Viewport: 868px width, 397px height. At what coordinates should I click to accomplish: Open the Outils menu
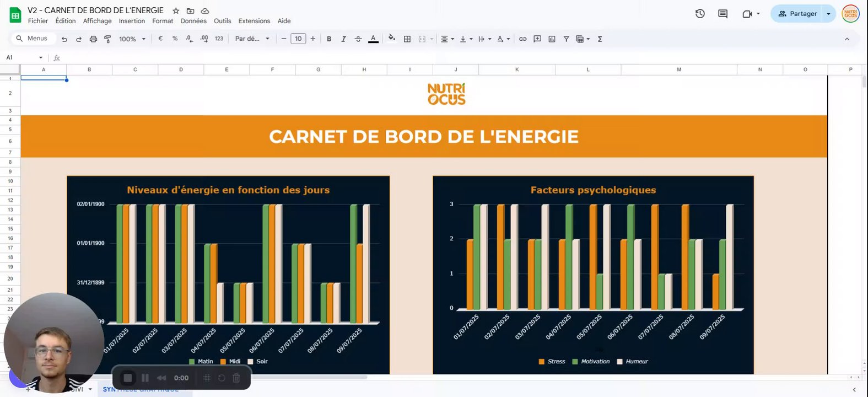pyautogui.click(x=223, y=21)
